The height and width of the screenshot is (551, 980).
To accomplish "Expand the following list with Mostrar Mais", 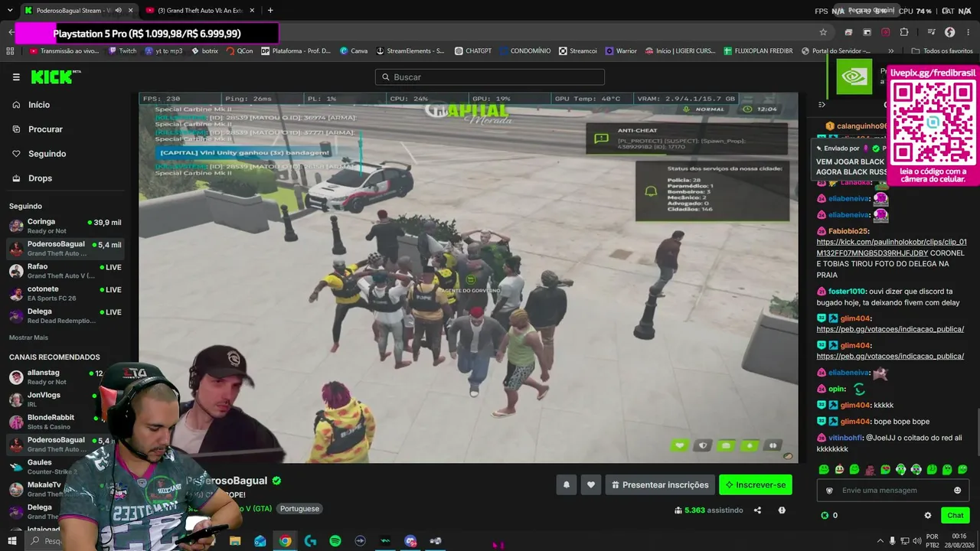I will 28,337.
